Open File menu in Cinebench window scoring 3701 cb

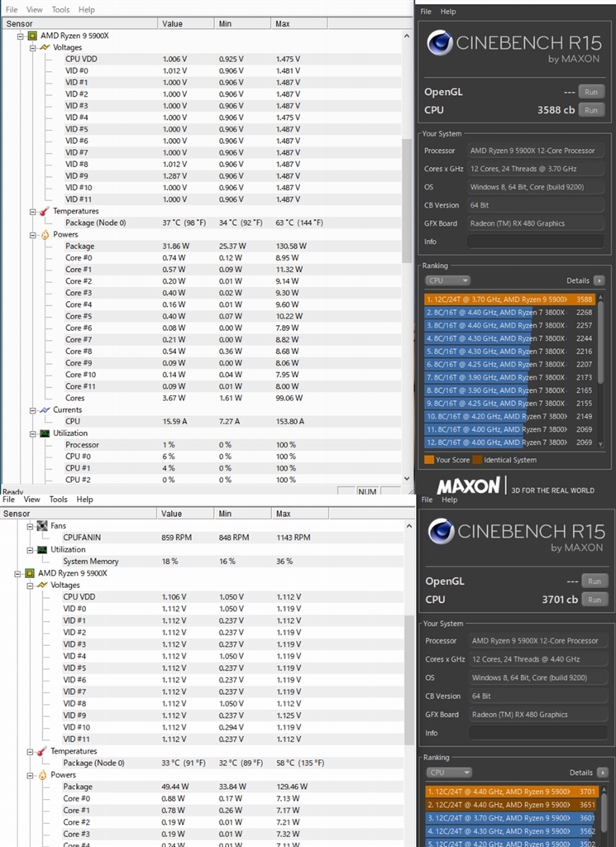point(427,500)
